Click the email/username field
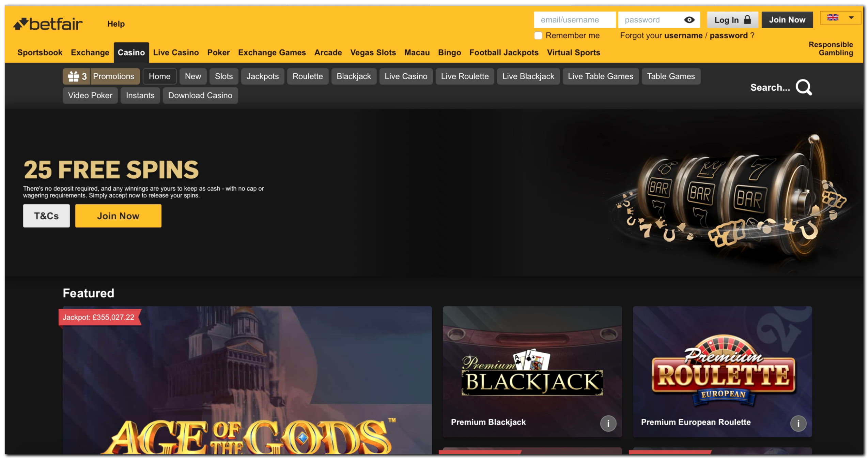868x459 pixels. (x=575, y=20)
